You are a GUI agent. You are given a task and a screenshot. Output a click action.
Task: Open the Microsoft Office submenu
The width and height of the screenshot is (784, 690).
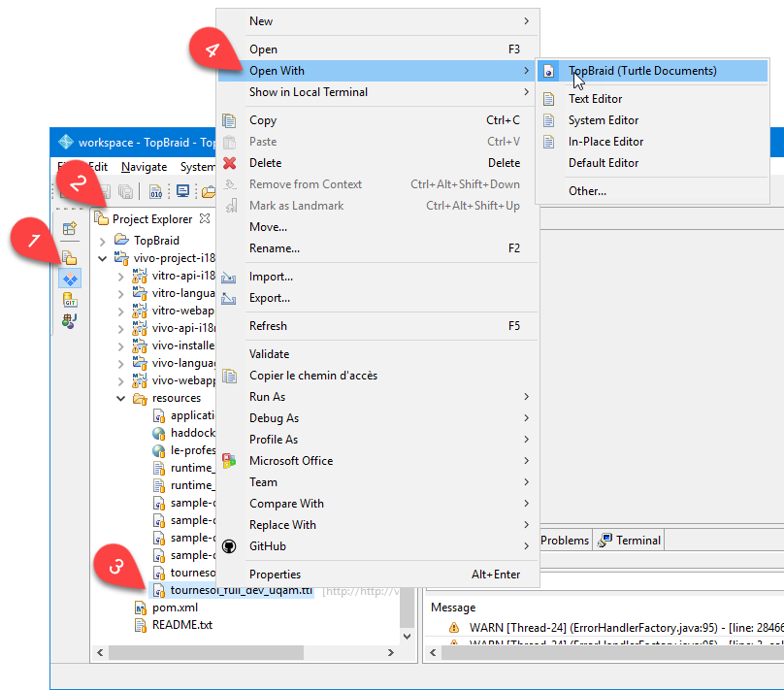tap(378, 461)
